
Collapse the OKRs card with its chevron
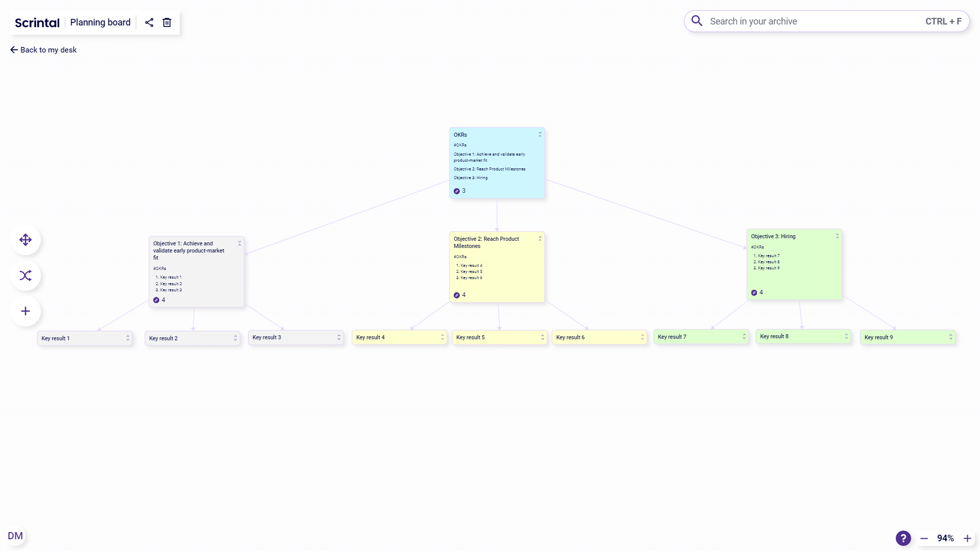point(540,134)
